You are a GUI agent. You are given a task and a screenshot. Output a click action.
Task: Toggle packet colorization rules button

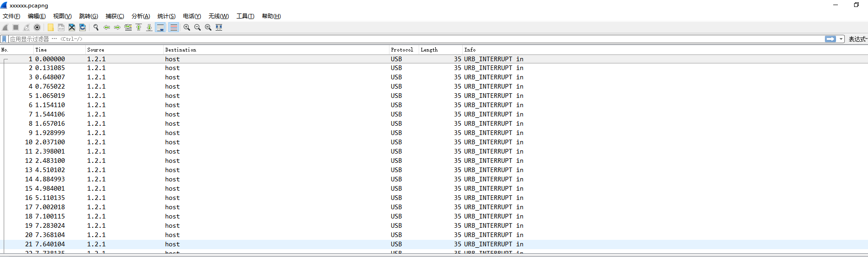point(173,27)
